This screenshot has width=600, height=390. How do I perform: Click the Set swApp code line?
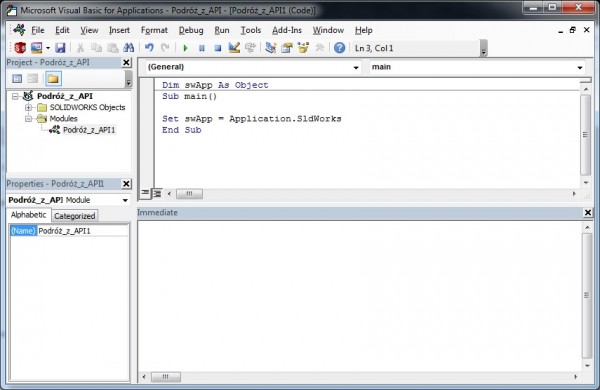coord(251,119)
